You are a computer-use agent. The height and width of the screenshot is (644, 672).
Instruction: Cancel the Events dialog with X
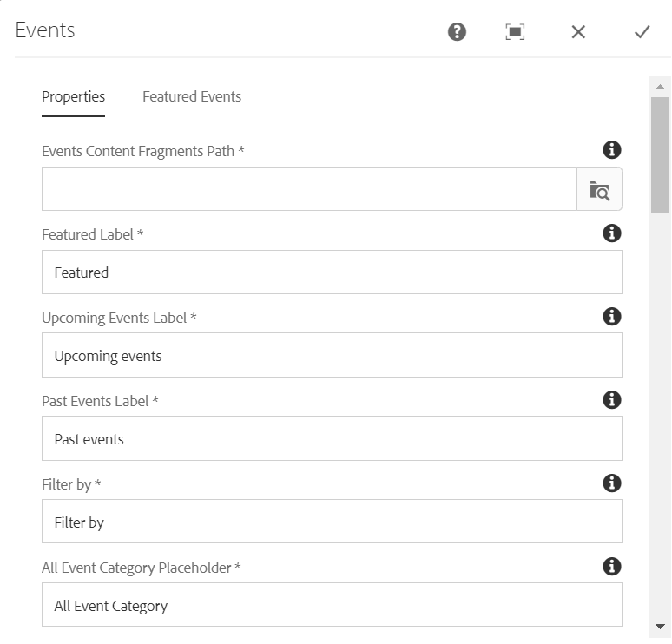click(x=578, y=32)
